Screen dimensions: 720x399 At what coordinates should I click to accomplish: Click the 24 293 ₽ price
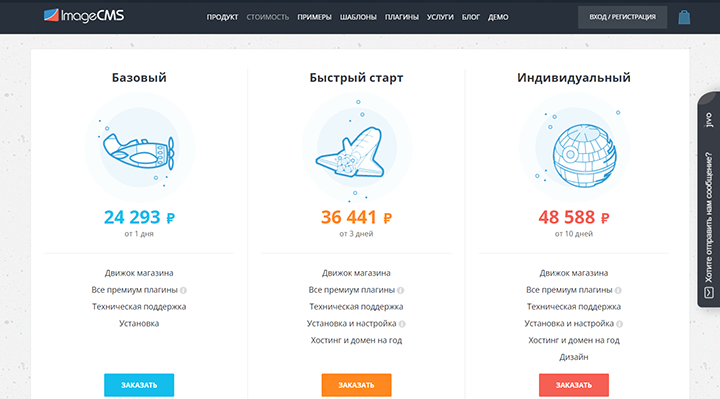point(139,217)
